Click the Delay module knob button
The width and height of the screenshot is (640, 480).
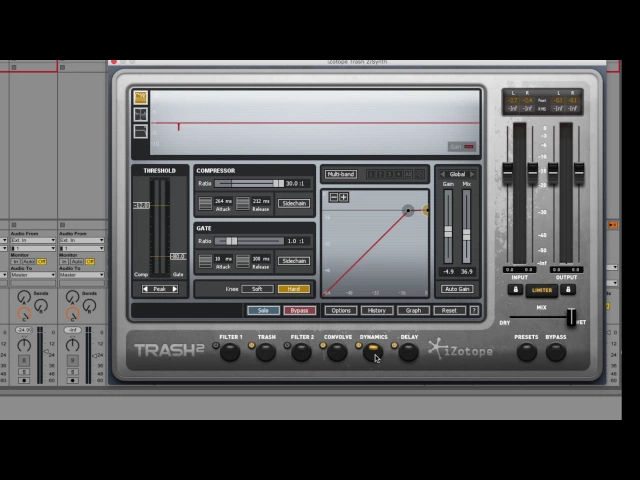click(408, 352)
